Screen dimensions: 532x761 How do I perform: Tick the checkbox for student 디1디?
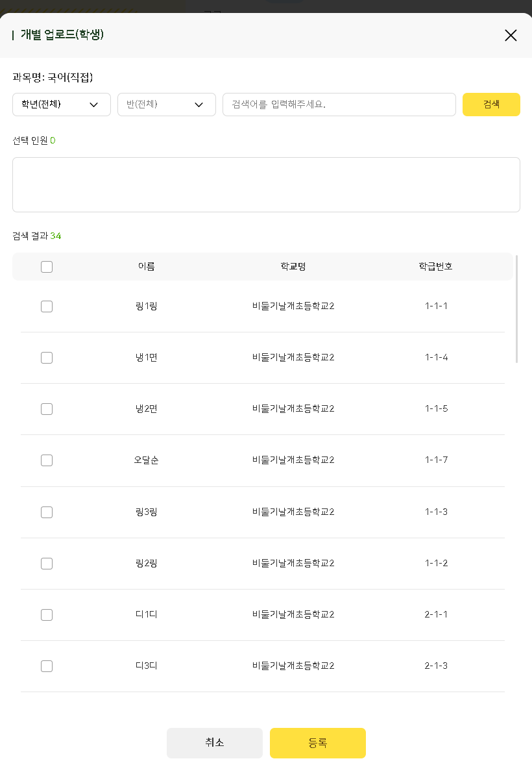(x=47, y=615)
